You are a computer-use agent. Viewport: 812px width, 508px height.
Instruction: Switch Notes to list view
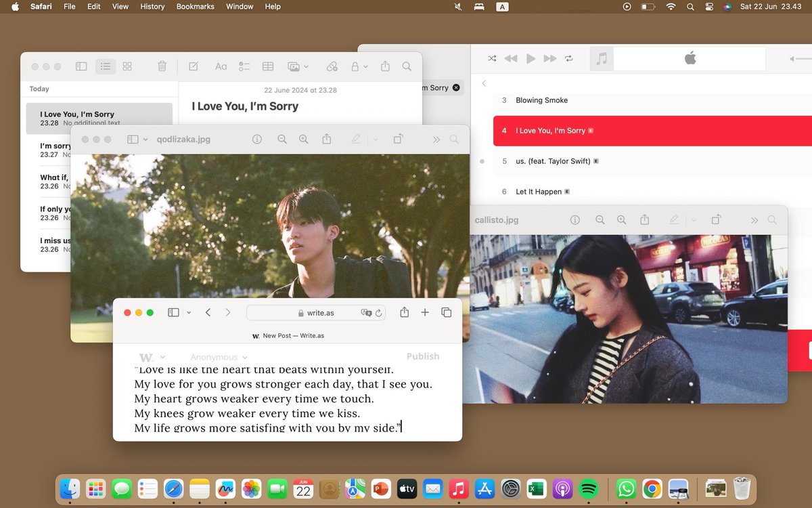click(x=105, y=66)
